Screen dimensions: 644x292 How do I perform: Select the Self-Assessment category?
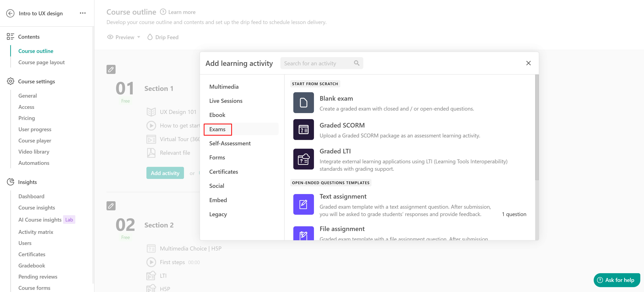(x=230, y=143)
